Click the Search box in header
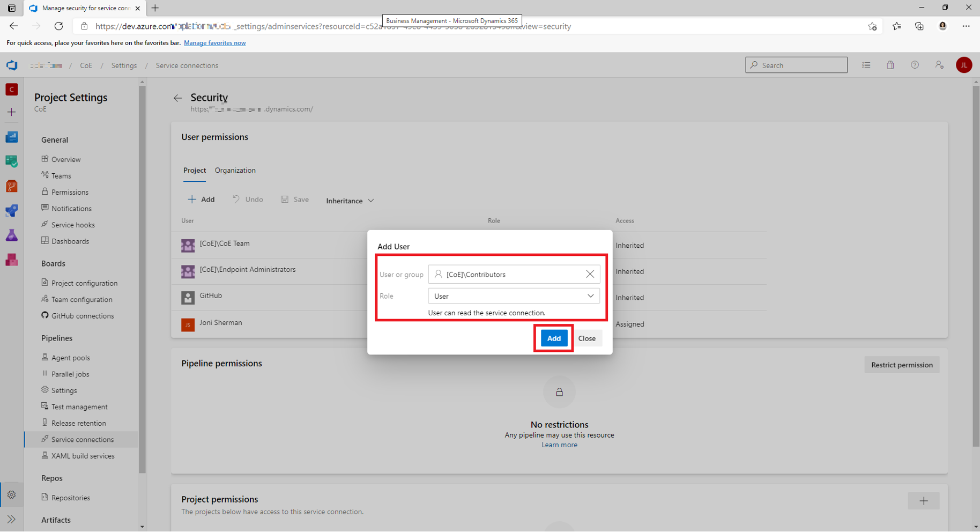 click(796, 65)
